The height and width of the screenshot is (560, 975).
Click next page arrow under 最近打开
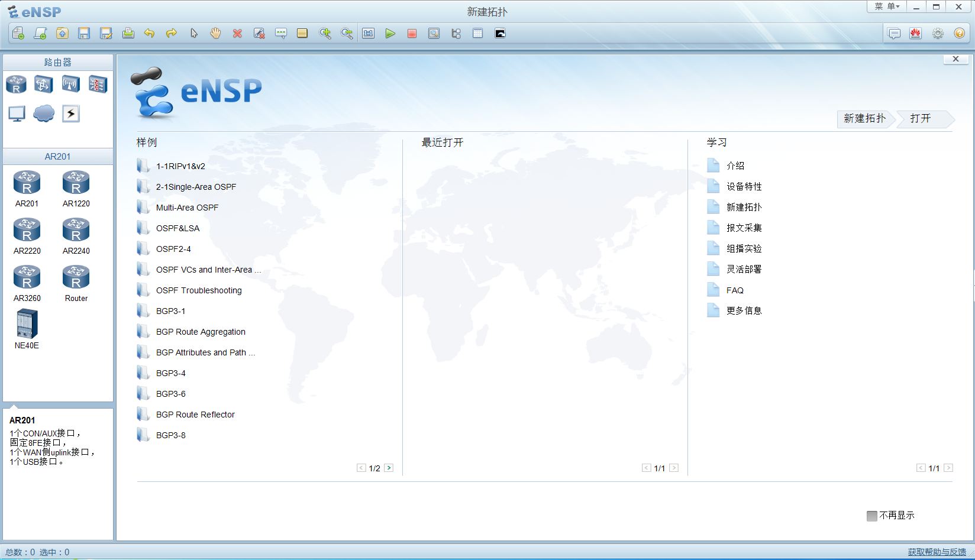[x=674, y=468]
